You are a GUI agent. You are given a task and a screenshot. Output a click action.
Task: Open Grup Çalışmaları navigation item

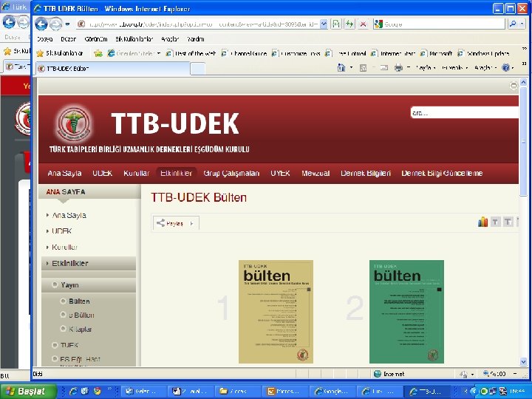click(x=231, y=173)
